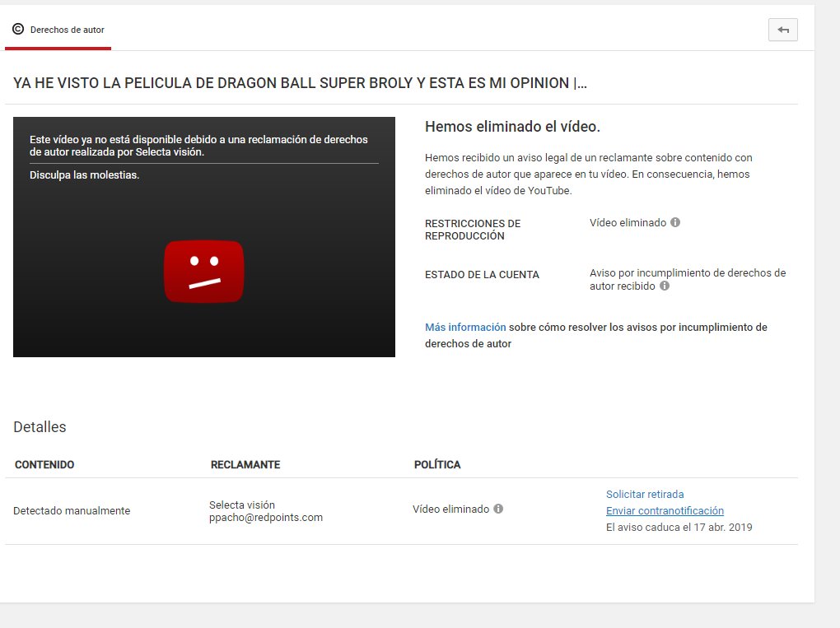This screenshot has height=628, width=840.
Task: Click 'Vídeo eliminado' text in the Política row
Action: click(450, 509)
